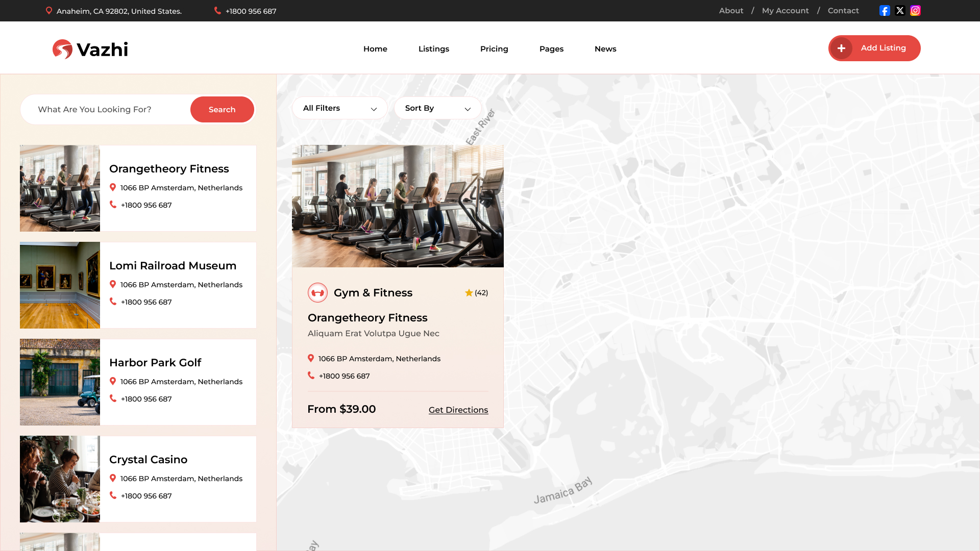Open the My Account link in the top bar
The image size is (980, 551).
785,10
